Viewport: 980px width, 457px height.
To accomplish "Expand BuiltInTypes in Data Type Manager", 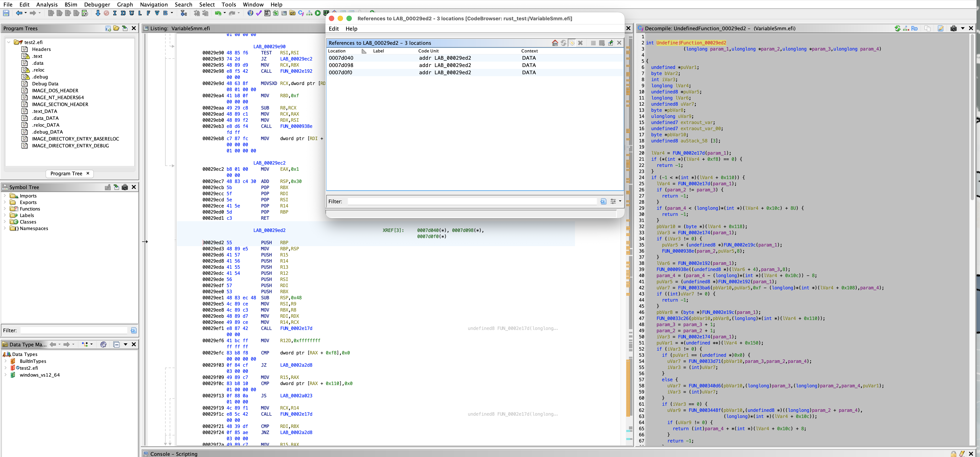I will point(5,361).
